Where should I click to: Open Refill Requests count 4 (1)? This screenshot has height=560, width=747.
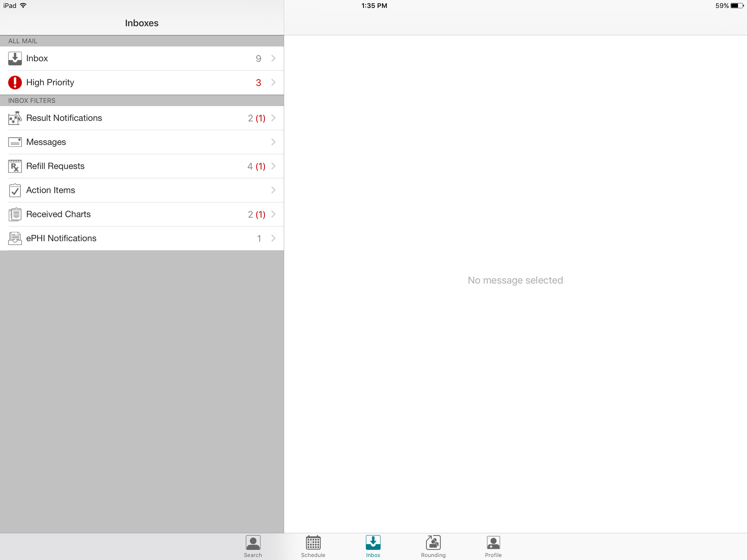[256, 166]
